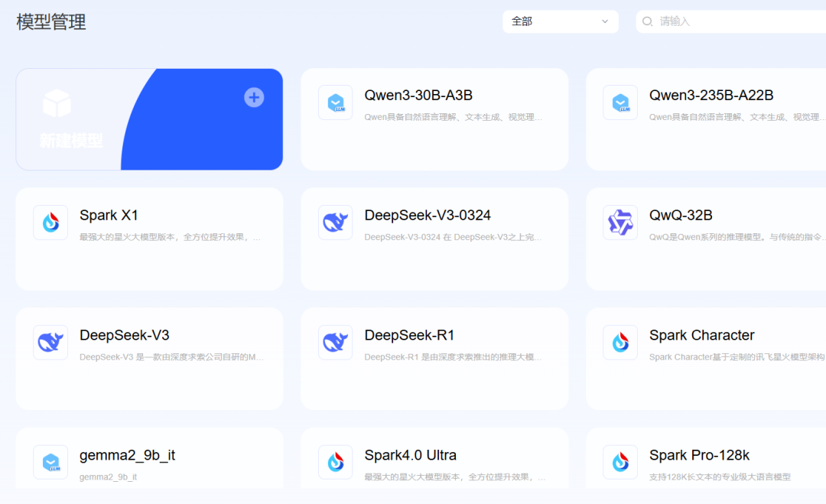Screen dimensions: 826x504
Task: Click the gemma2_9b_it LLM icon
Action: click(x=50, y=463)
